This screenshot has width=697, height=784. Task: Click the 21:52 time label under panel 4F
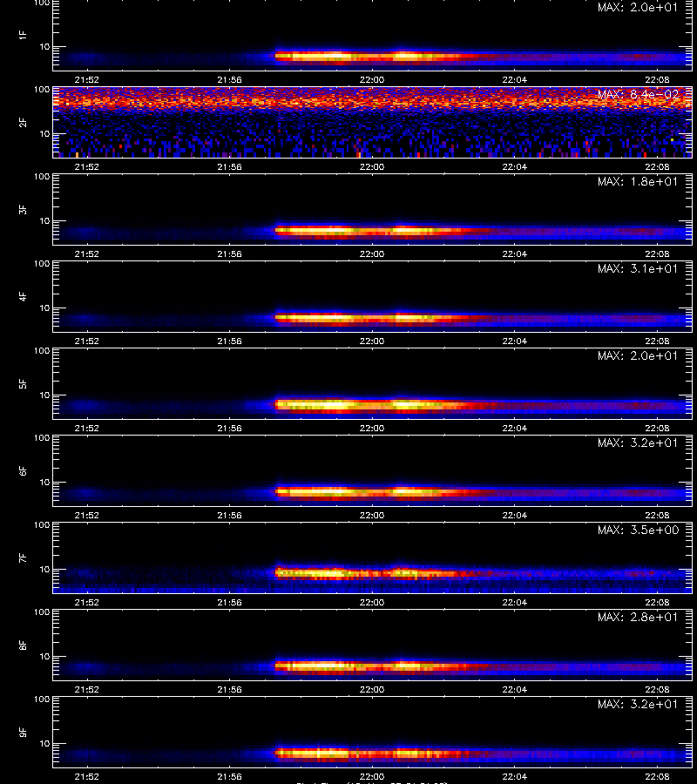pyautogui.click(x=86, y=341)
